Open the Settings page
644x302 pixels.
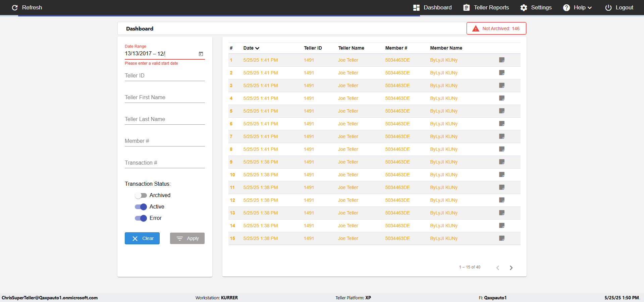point(536,7)
